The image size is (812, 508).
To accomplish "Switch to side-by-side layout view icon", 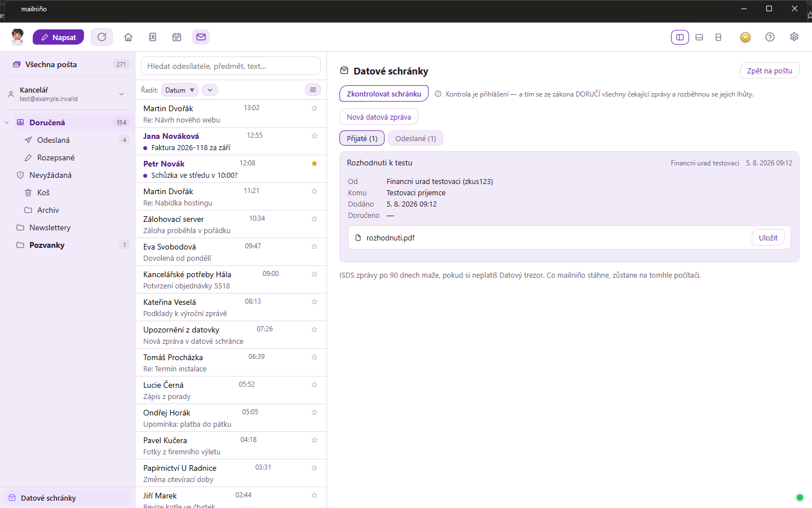I will (x=680, y=37).
